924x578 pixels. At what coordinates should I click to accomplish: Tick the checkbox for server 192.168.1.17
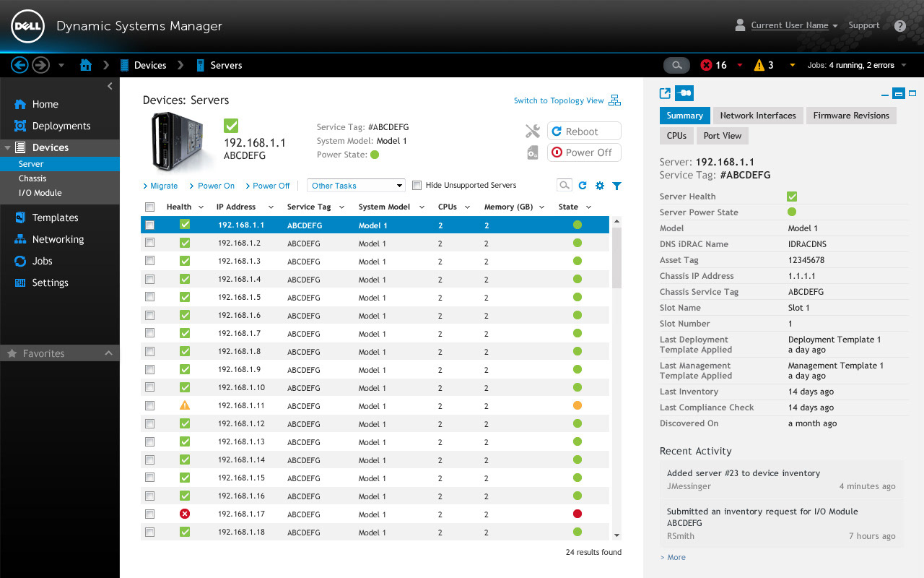coord(149,514)
